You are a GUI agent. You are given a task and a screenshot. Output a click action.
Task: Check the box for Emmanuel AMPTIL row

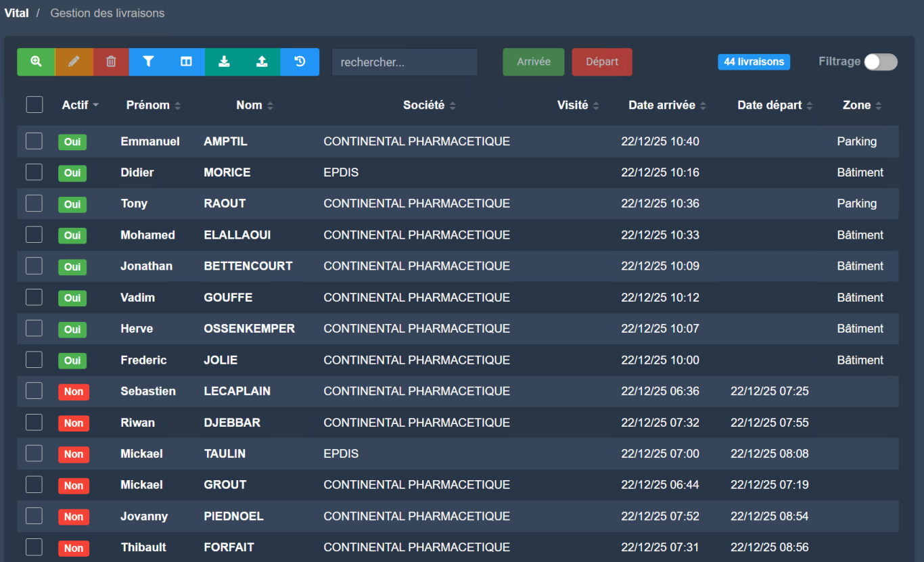click(34, 141)
